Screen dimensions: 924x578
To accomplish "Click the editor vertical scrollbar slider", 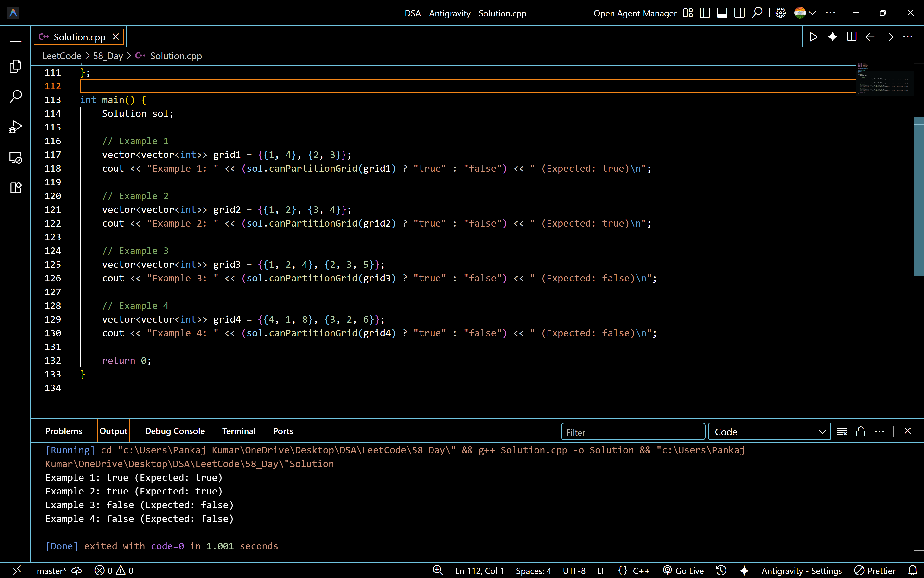I will tap(919, 197).
